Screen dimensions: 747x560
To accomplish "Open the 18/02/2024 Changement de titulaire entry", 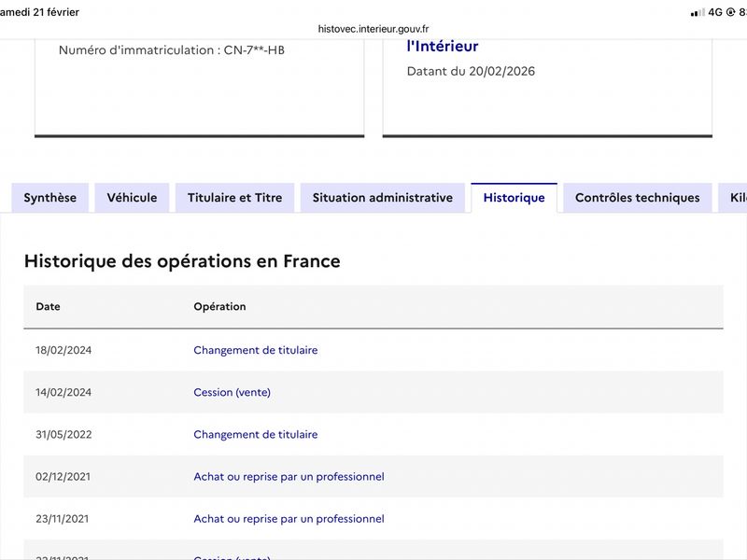I will 255,350.
